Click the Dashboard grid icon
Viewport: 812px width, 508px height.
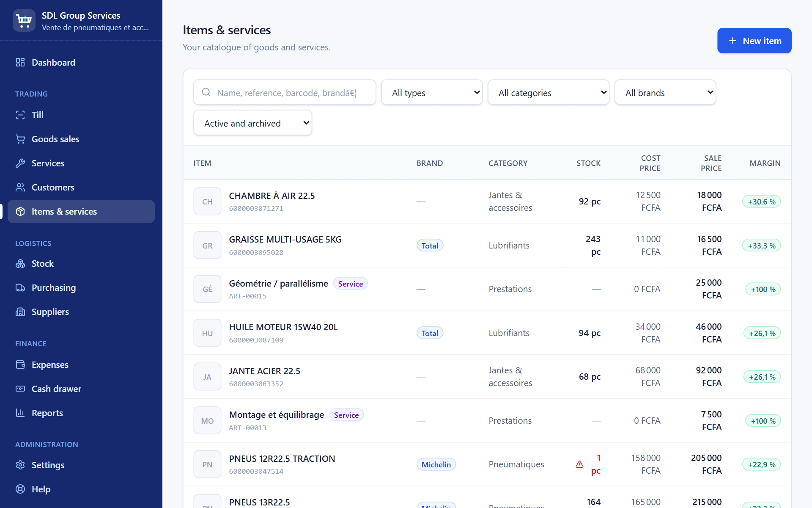pyautogui.click(x=20, y=62)
